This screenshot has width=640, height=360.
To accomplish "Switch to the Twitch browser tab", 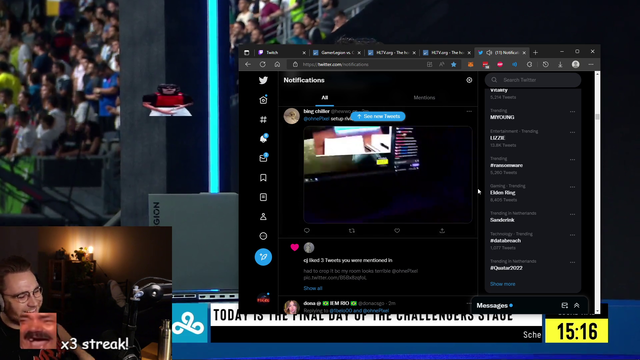I will pyautogui.click(x=282, y=53).
